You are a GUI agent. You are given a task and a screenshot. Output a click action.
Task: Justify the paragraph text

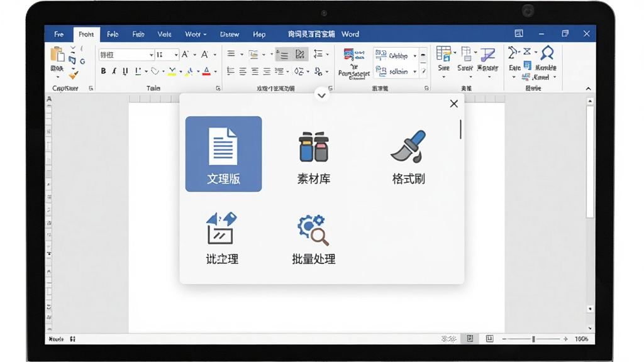click(x=267, y=72)
